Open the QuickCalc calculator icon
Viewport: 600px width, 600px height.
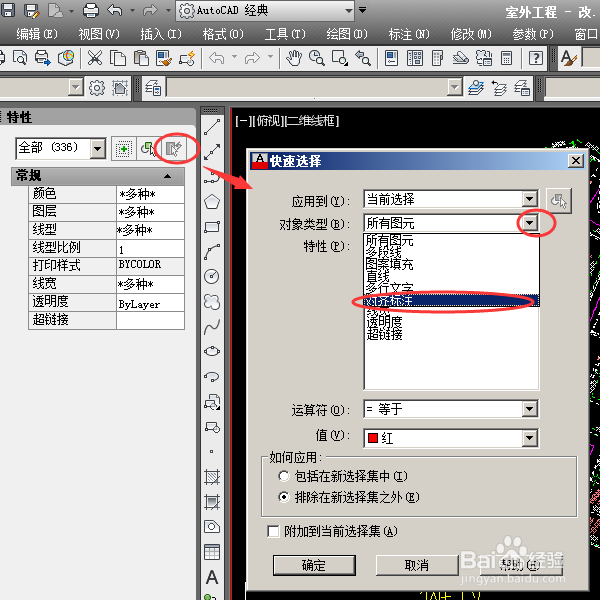point(507,58)
